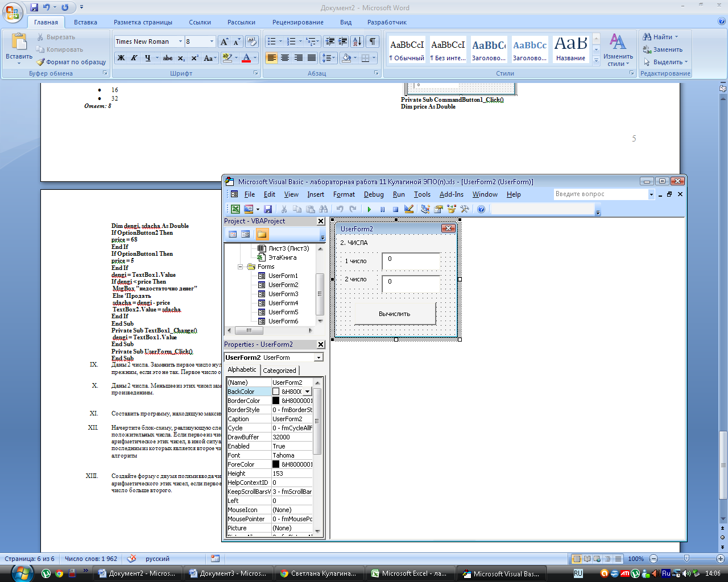Click the Grow Font icon in Word
This screenshot has height=582, width=728.
(x=224, y=41)
